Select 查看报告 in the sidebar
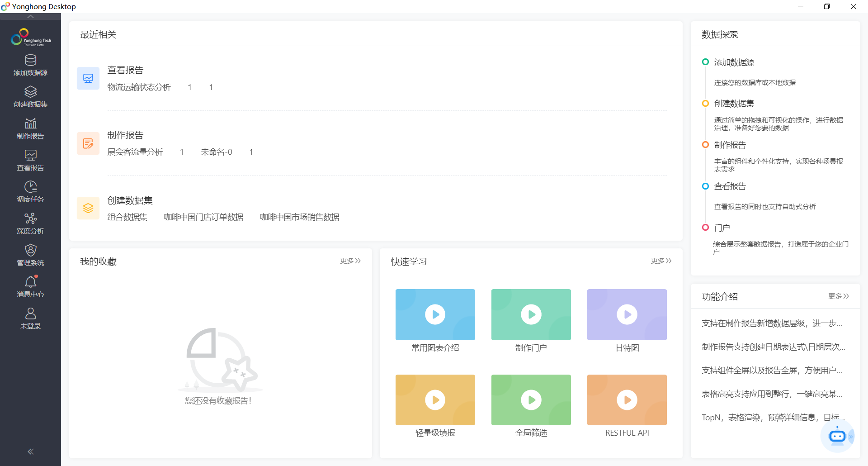868x466 pixels. coord(30,160)
